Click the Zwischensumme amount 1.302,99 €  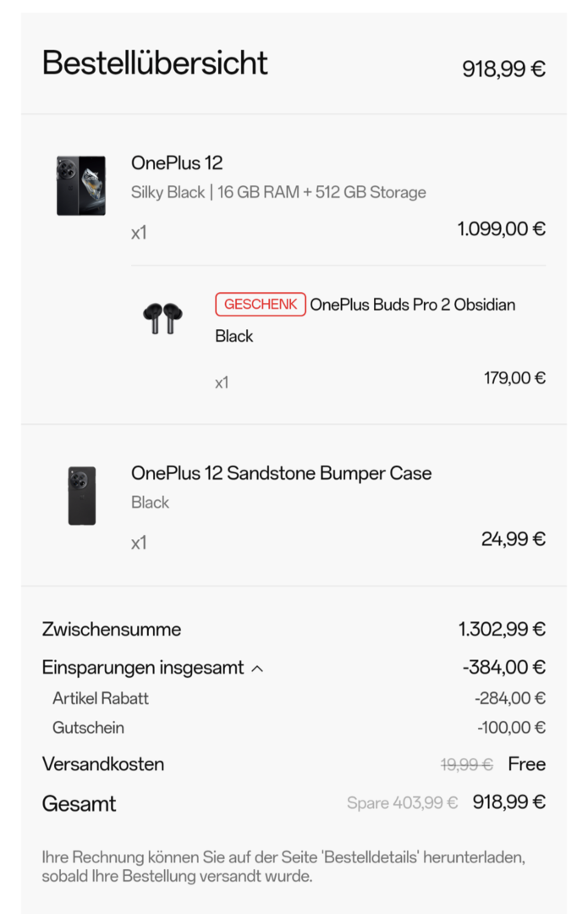point(502,630)
